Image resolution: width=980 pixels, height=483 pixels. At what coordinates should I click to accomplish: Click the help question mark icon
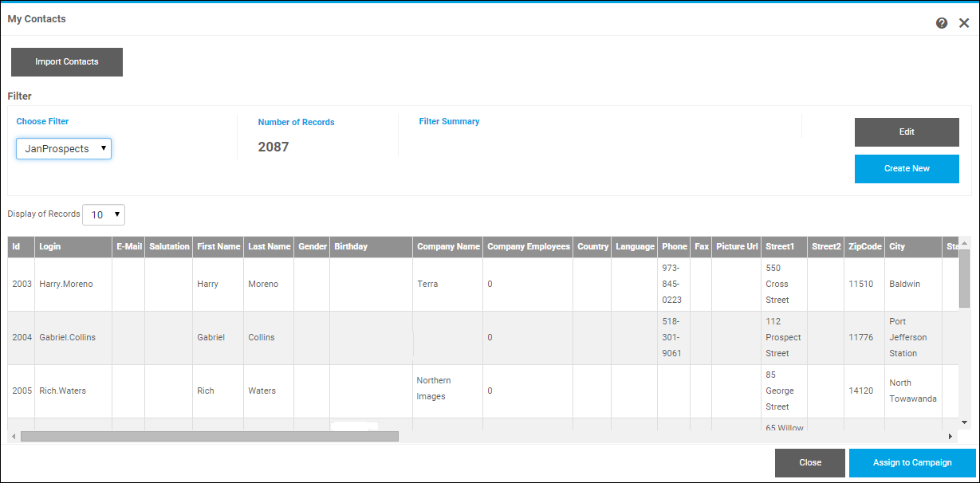coord(942,23)
